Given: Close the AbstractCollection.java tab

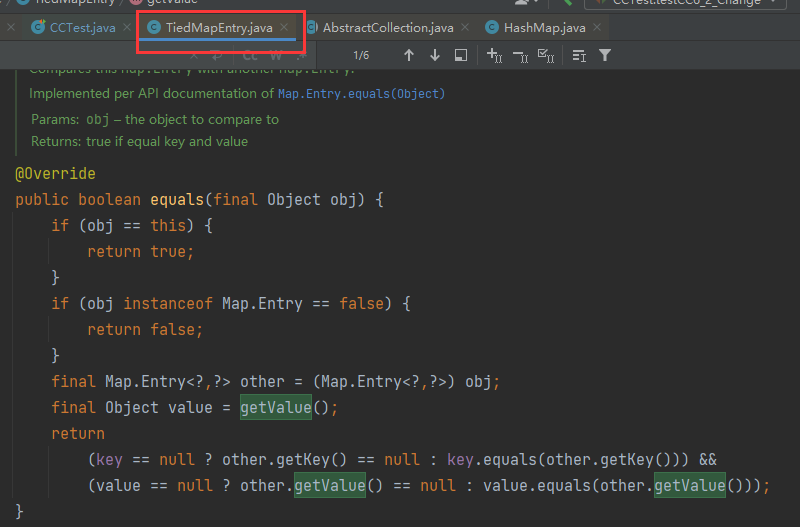Looking at the screenshot, I should point(465,28).
